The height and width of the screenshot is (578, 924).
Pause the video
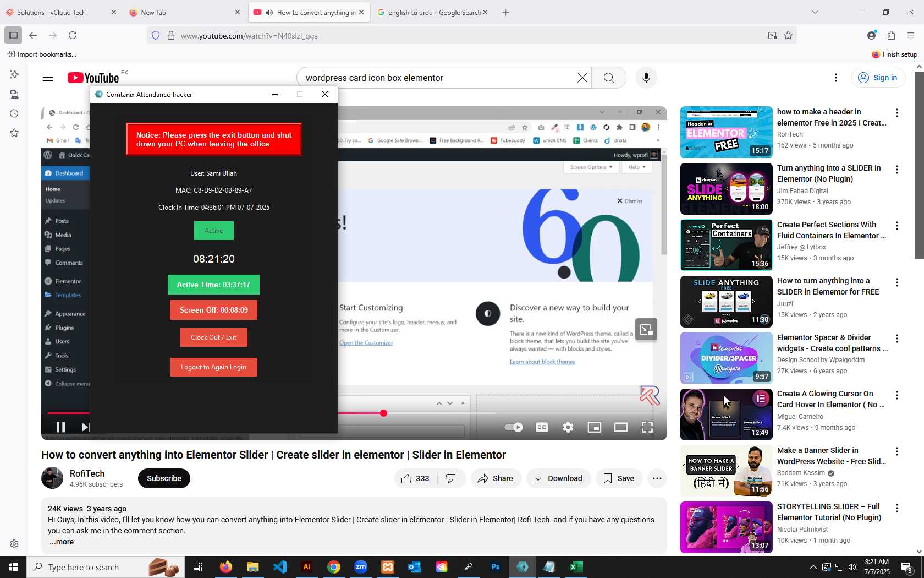(x=61, y=427)
